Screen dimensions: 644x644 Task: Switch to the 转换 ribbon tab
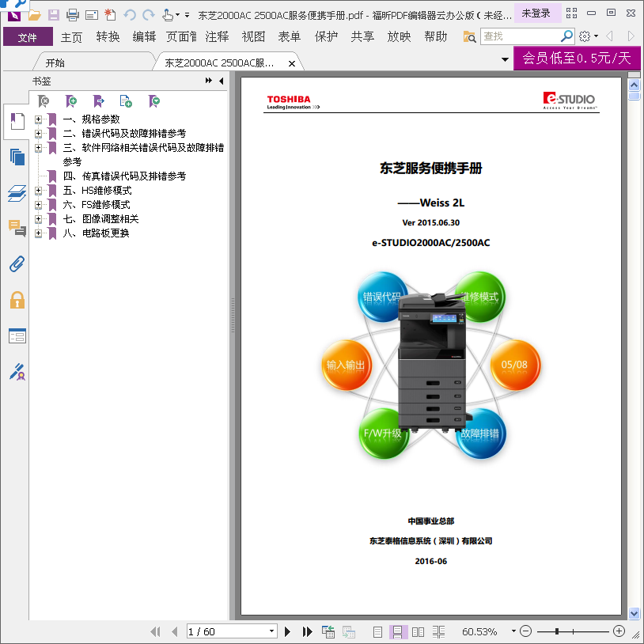click(x=108, y=37)
